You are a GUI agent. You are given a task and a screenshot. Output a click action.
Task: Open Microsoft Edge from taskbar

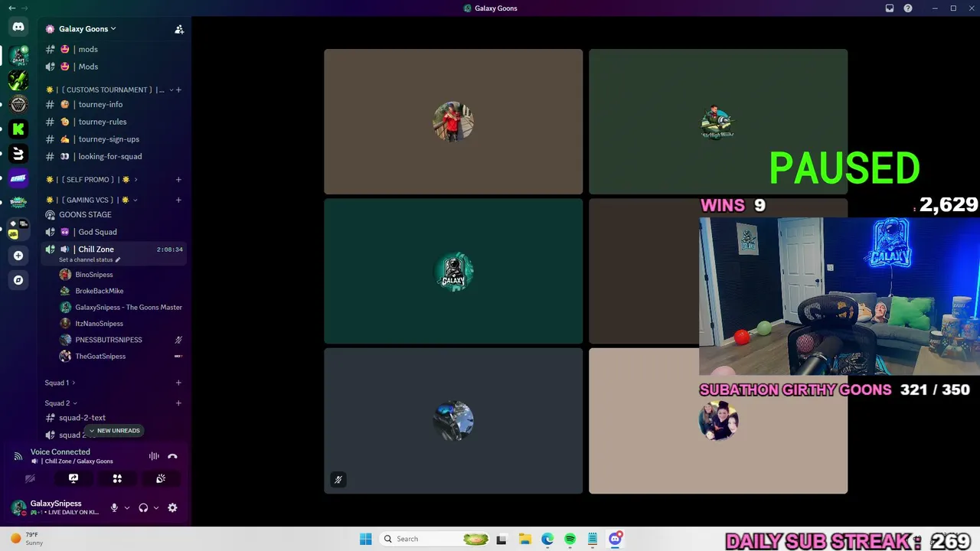tap(547, 539)
